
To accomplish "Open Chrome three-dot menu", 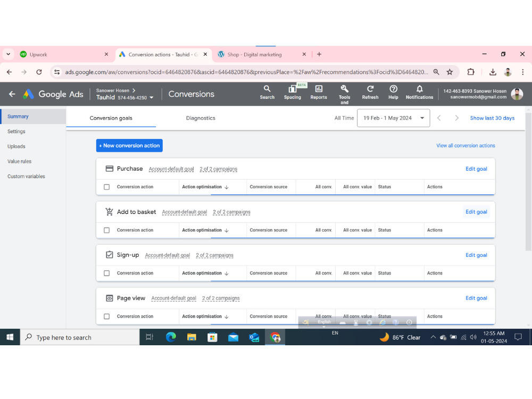I will (x=522, y=72).
